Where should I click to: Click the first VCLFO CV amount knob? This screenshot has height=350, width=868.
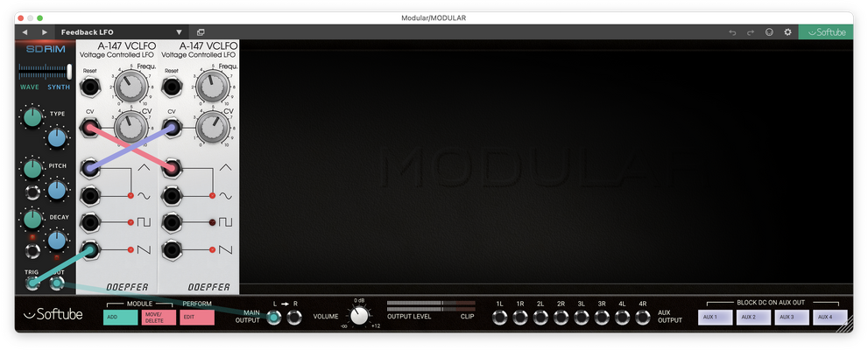pyautogui.click(x=131, y=128)
